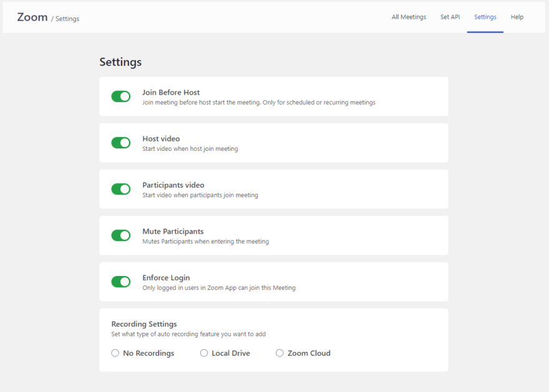Choose Local Drive recording option
This screenshot has height=392, width=549.
click(204, 353)
